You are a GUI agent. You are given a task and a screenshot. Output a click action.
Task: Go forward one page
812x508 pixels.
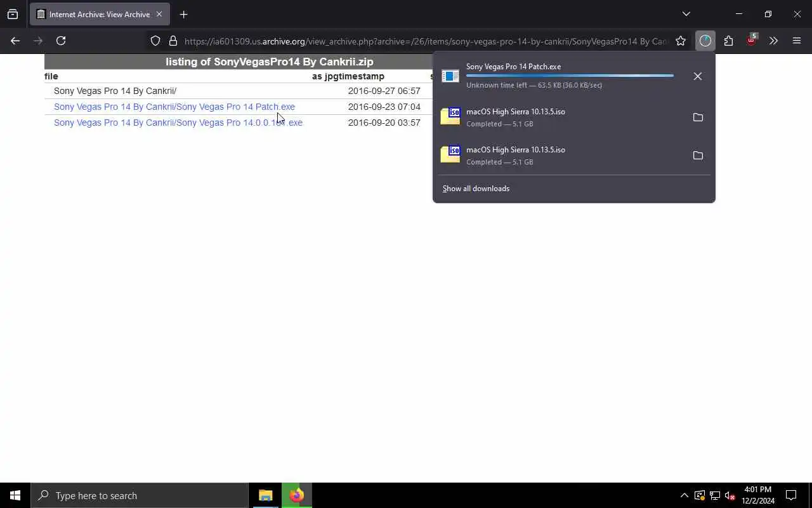click(x=38, y=41)
